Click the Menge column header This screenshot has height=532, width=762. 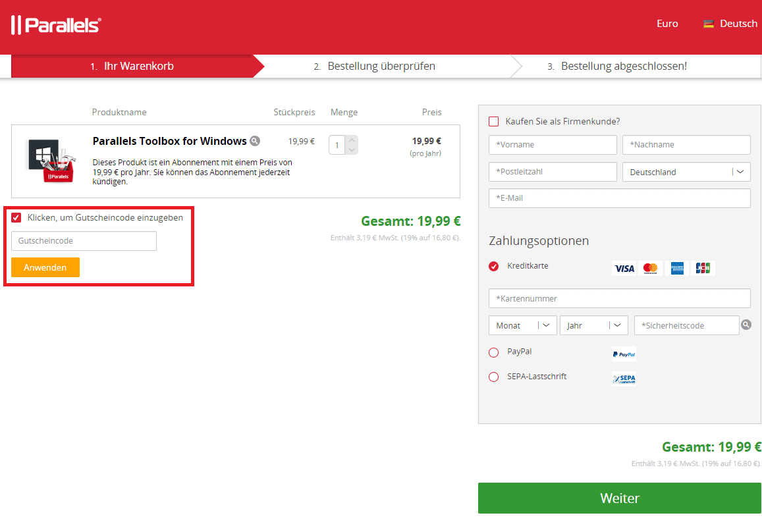(x=344, y=112)
